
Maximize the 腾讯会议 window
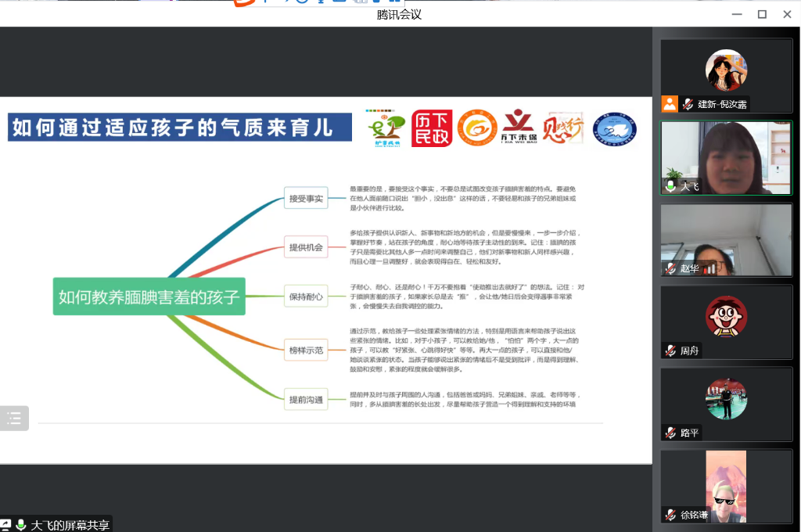(762, 14)
